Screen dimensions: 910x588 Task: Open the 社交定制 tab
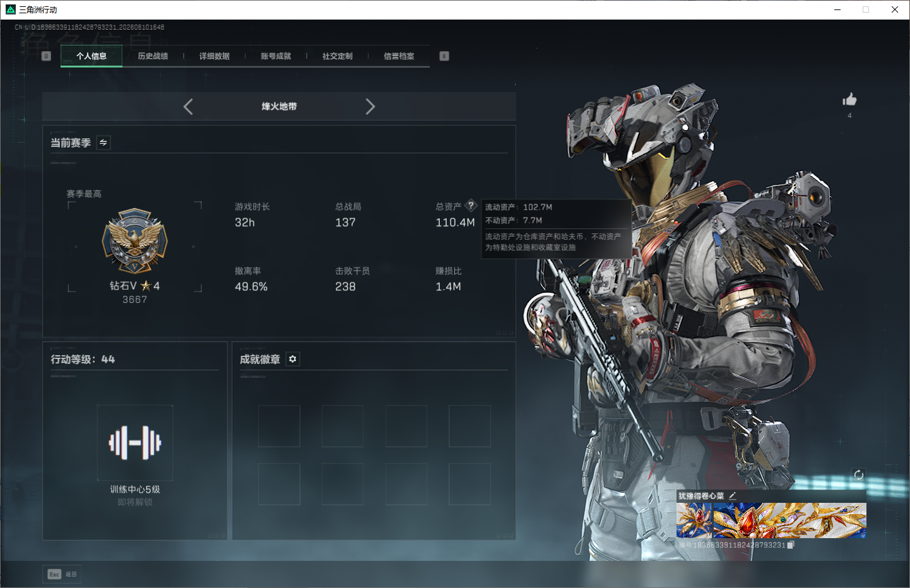pyautogui.click(x=338, y=56)
